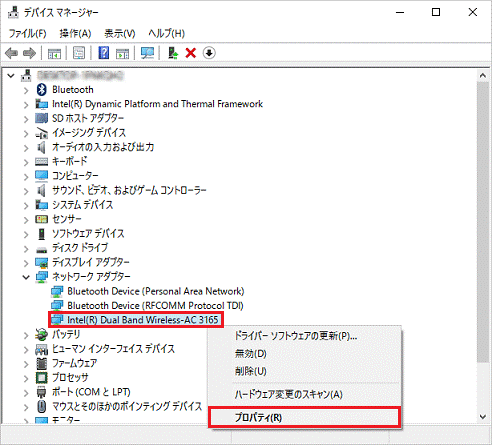
Task: Click the keyboard category icon
Action: coord(41,162)
